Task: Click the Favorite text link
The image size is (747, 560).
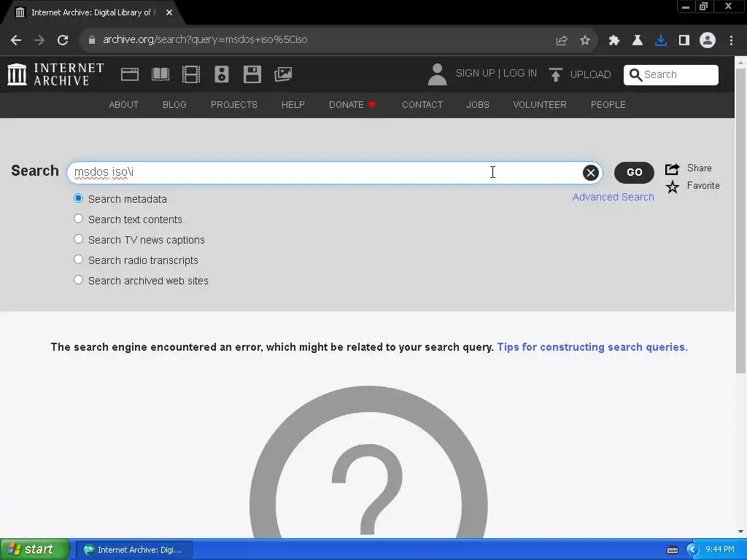Action: [703, 186]
